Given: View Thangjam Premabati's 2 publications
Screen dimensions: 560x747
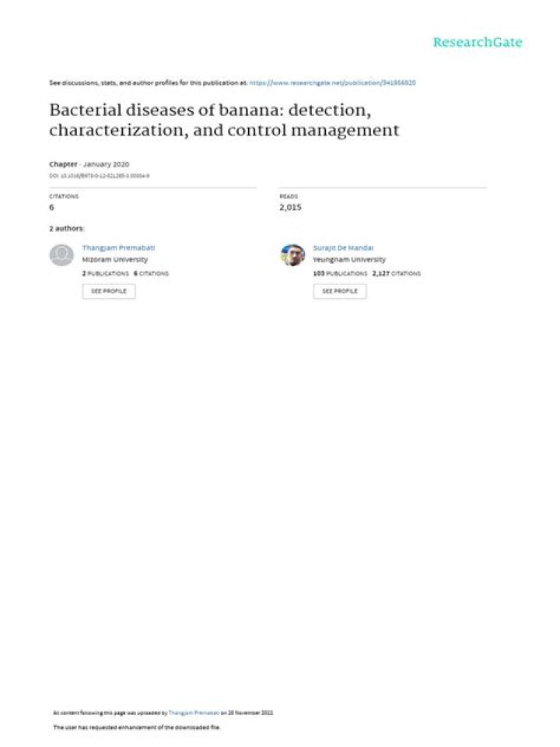Looking at the screenshot, I should point(106,273).
